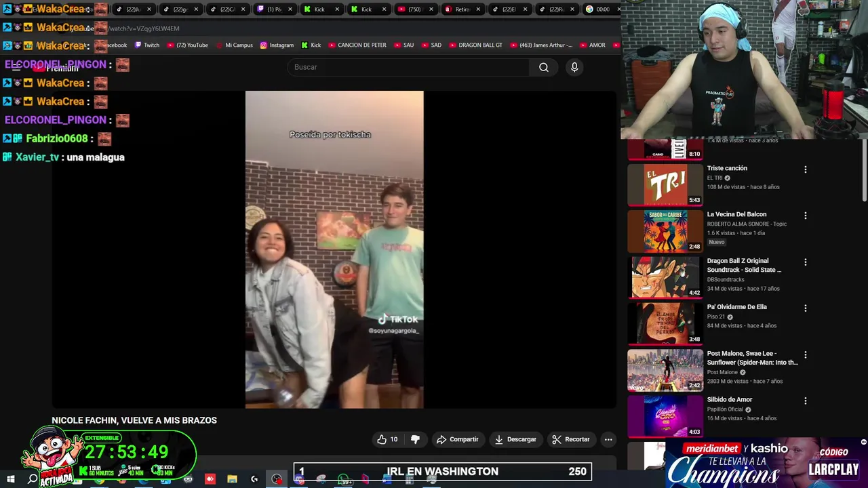This screenshot has height=488, width=868.
Task: Play Triste canción thumbnail by EL TRI
Action: (665, 184)
